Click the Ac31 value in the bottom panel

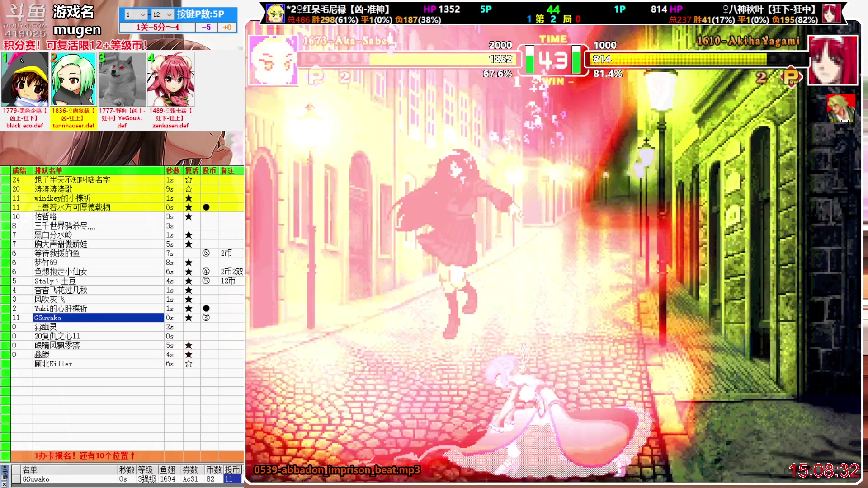point(190,479)
